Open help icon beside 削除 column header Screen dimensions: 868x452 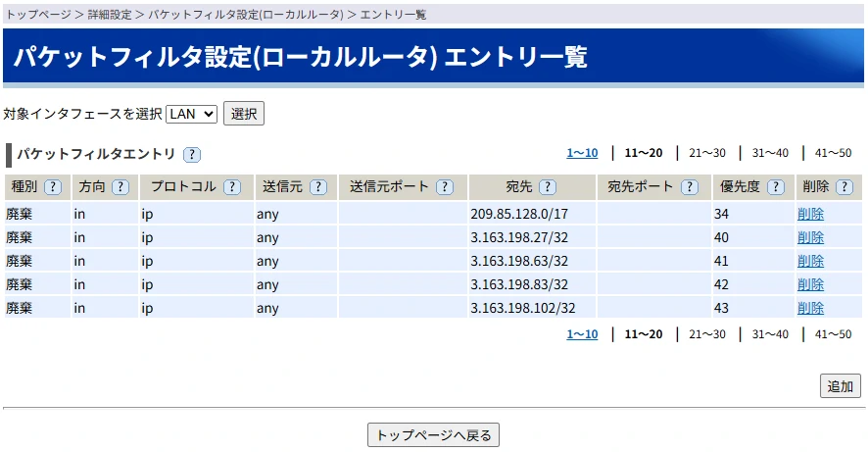point(844,187)
